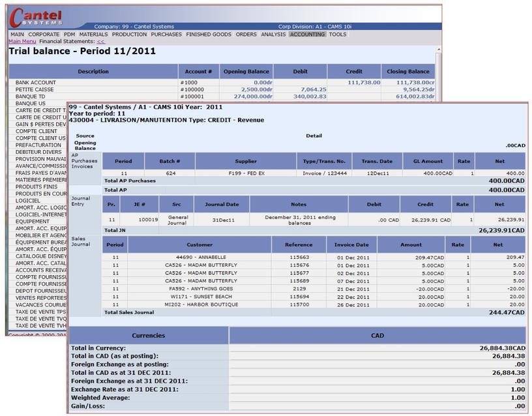The image size is (532, 416).
Task: Click Total in Currency value 26,884.38CAD
Action: [502, 348]
